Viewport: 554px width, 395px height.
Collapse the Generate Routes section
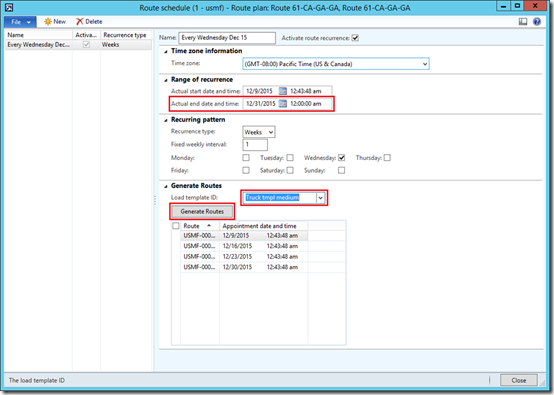[x=166, y=187]
